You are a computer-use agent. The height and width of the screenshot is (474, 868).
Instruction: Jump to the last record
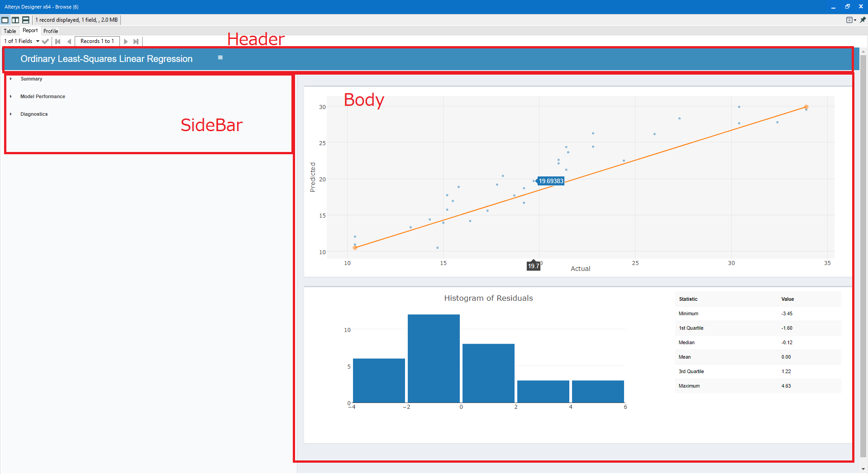[136, 41]
